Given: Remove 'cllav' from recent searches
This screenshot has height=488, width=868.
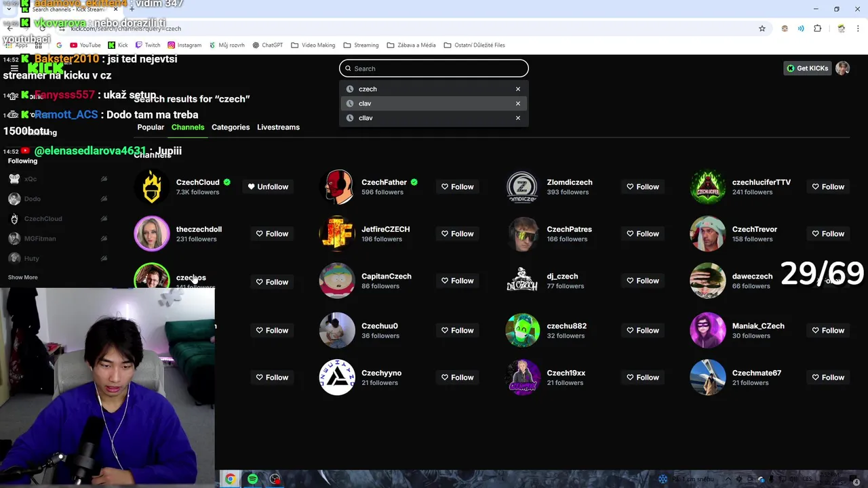Looking at the screenshot, I should [x=518, y=118].
